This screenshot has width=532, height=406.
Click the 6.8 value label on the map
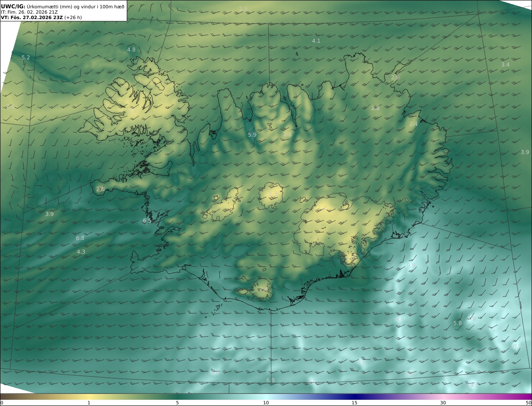coord(80,238)
